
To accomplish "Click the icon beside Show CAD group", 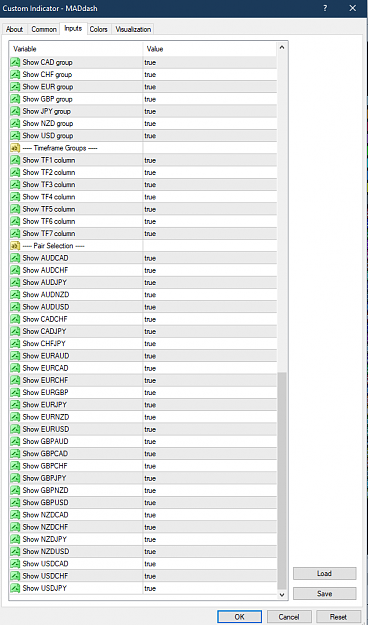I will [x=15, y=62].
